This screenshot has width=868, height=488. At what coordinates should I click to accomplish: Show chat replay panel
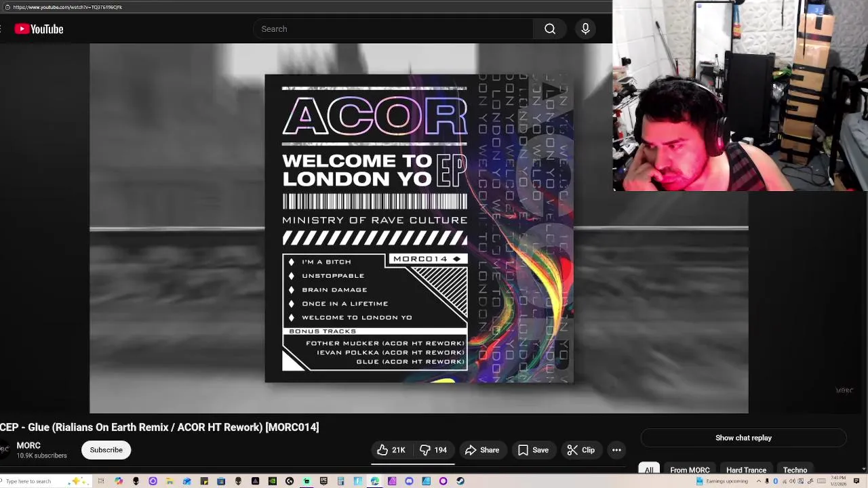point(743,438)
